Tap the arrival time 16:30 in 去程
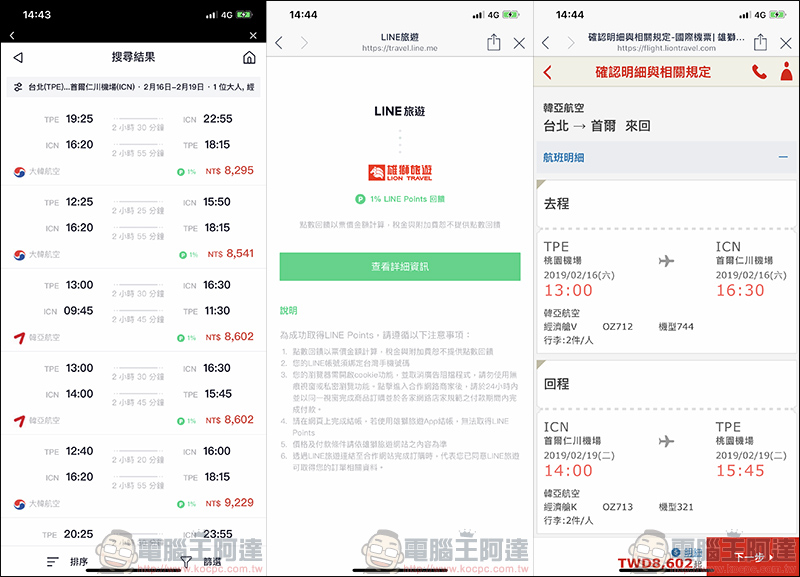This screenshot has width=800, height=577. coord(740,290)
